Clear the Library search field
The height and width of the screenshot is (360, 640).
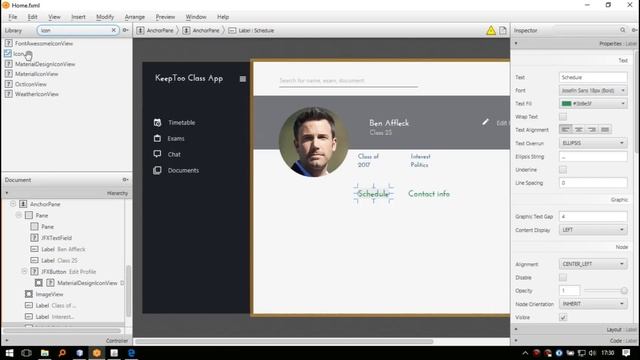[113, 30]
